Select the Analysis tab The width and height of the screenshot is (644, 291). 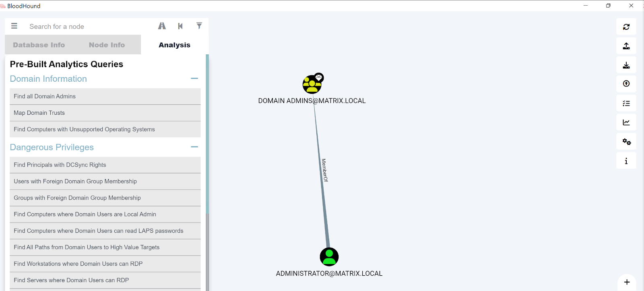click(174, 45)
